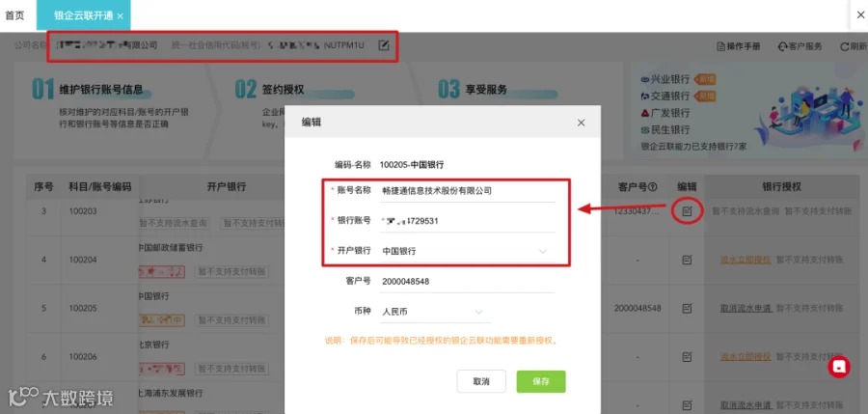Click edit icon for row 100204
Image resolution: width=868 pixels, height=414 pixels.
point(687,260)
